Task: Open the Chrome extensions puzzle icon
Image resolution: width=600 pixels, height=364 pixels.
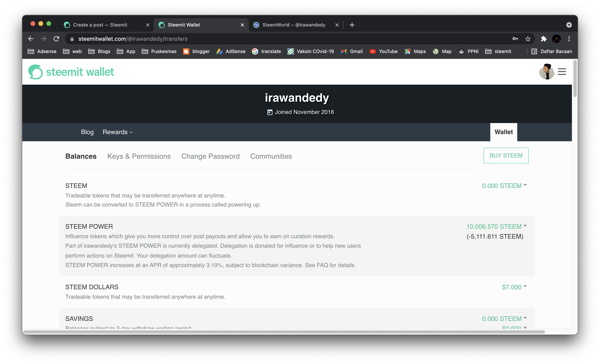Action: pos(544,39)
